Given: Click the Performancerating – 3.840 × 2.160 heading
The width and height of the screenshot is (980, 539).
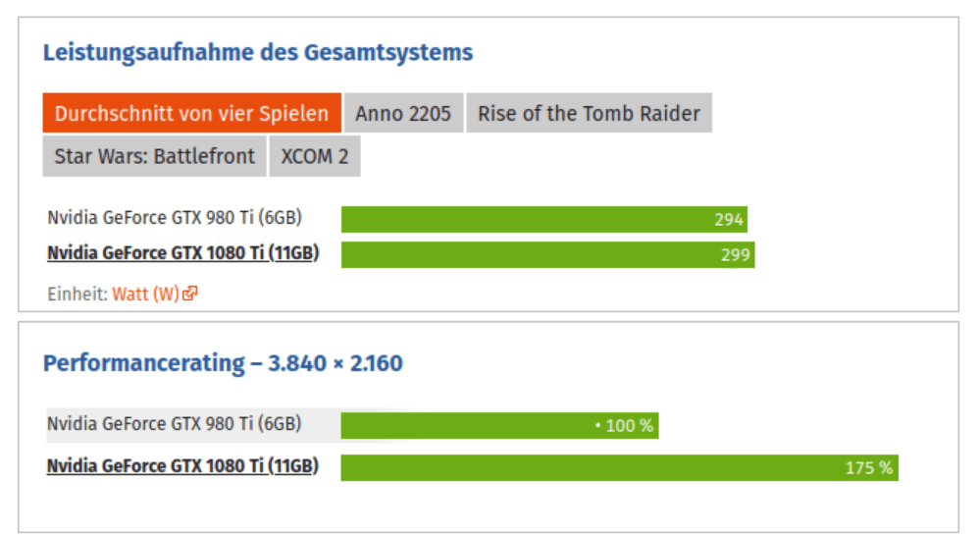Looking at the screenshot, I should point(223,363).
